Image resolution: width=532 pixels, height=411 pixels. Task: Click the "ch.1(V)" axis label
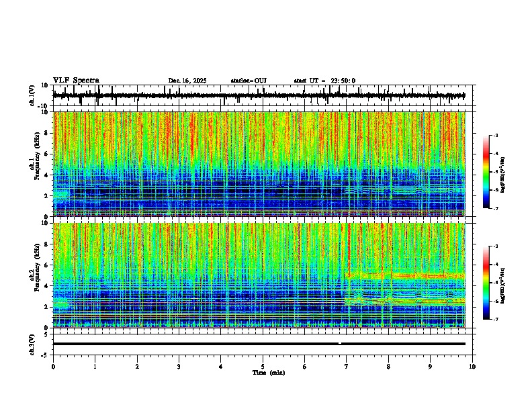point(32,95)
